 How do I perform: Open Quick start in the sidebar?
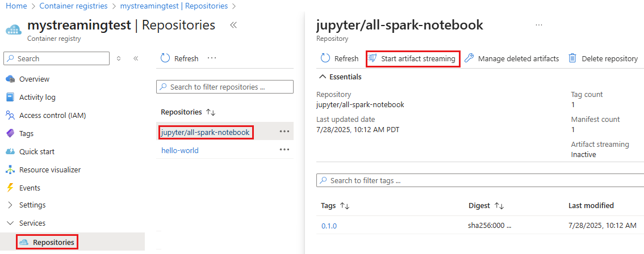pyautogui.click(x=37, y=151)
